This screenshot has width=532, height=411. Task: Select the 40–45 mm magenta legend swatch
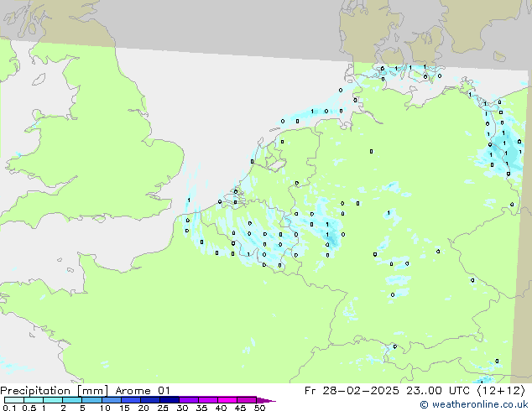(x=227, y=400)
